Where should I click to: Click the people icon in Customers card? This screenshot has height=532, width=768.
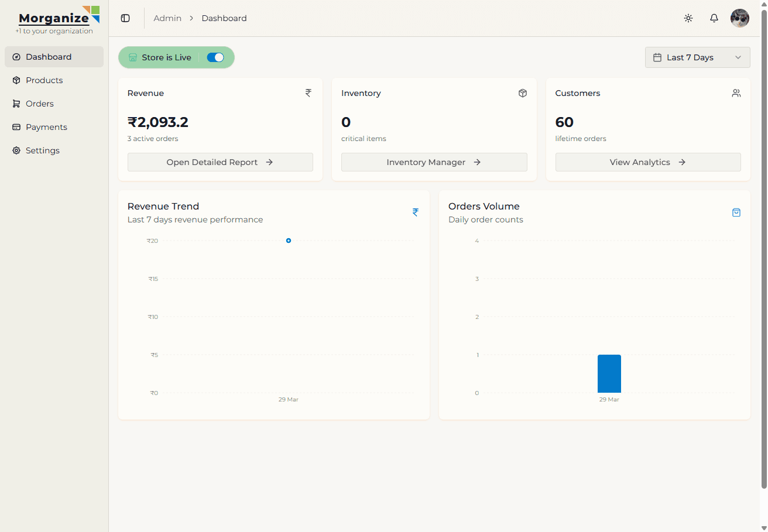tap(736, 93)
